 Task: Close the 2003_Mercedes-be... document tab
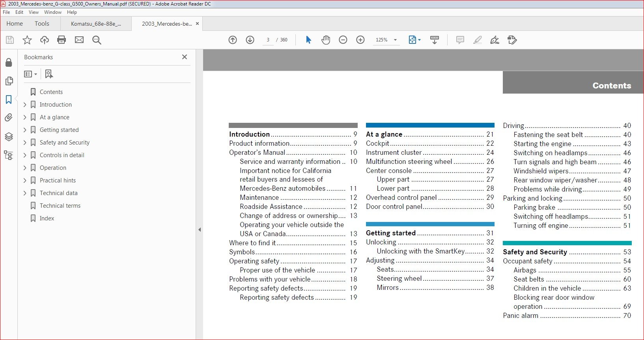198,24
